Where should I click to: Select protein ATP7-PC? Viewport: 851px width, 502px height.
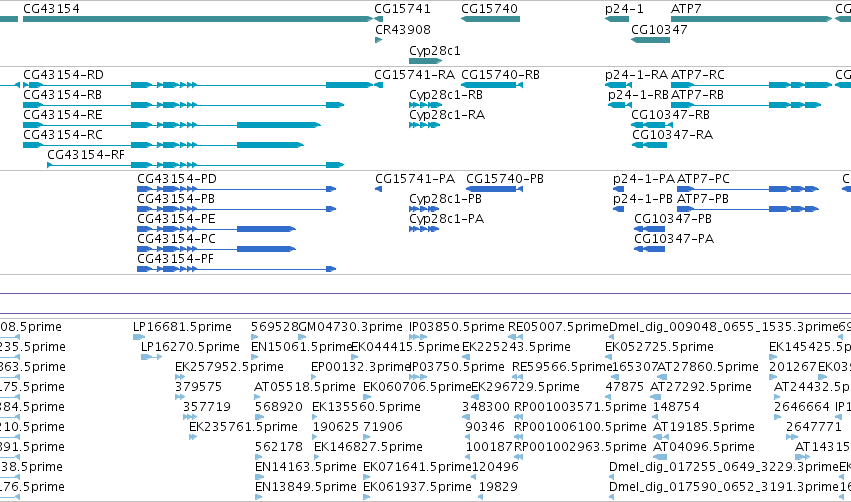[x=748, y=189]
